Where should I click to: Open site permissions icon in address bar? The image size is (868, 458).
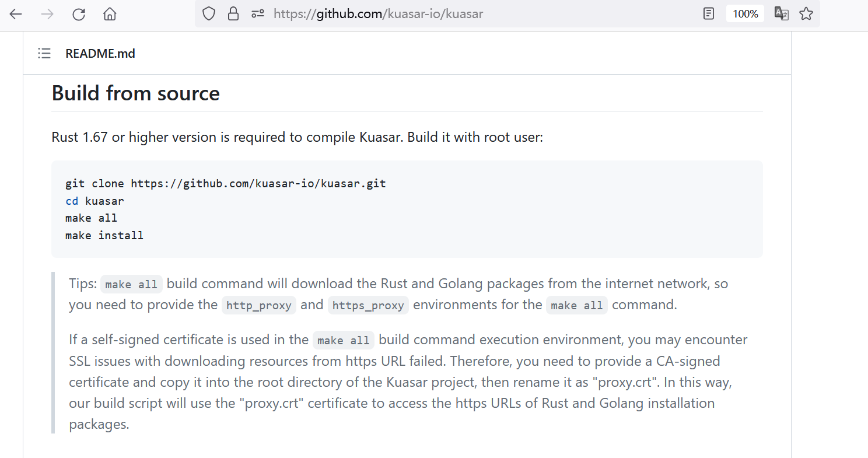pyautogui.click(x=258, y=14)
